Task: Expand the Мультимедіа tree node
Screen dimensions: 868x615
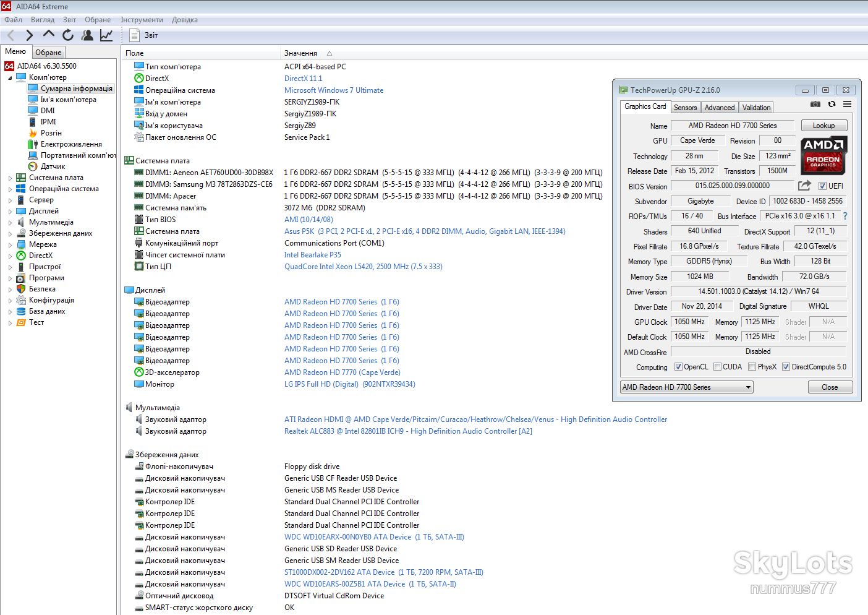Action: (10, 223)
